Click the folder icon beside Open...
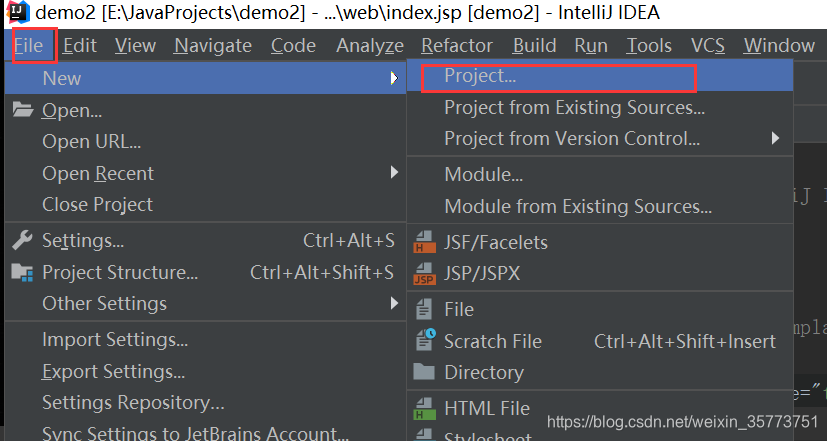This screenshot has width=827, height=441. tap(23, 110)
